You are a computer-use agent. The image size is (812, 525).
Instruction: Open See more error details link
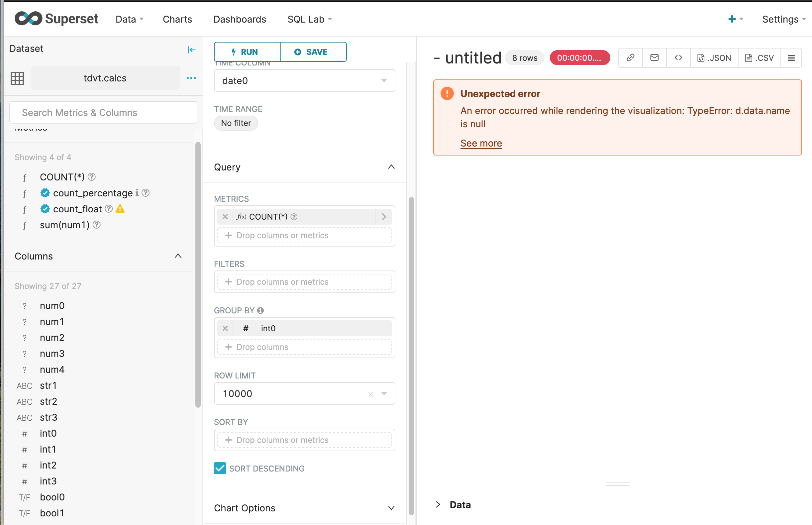[481, 143]
